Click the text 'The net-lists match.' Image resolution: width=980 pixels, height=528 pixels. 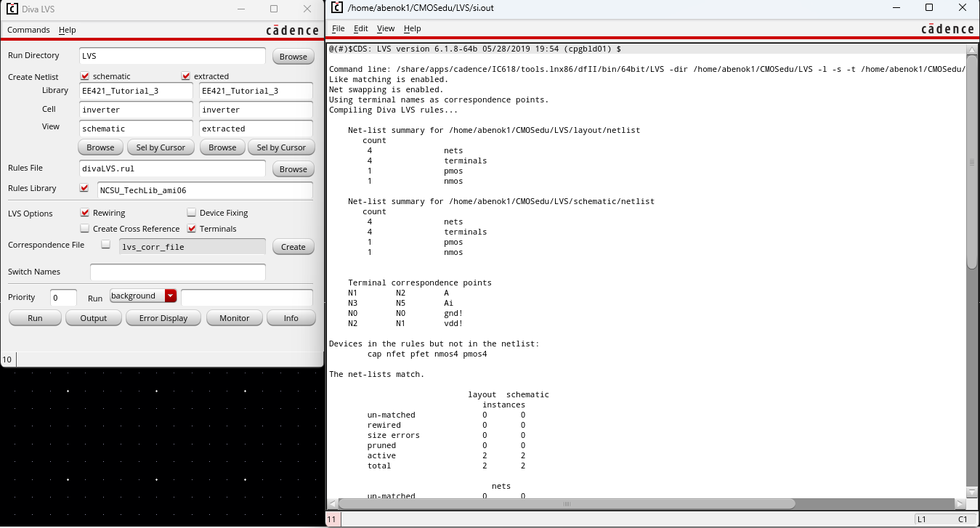[376, 374]
